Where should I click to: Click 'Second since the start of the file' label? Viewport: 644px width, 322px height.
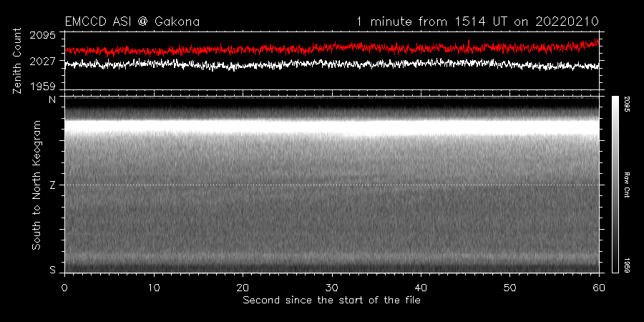tap(332, 301)
